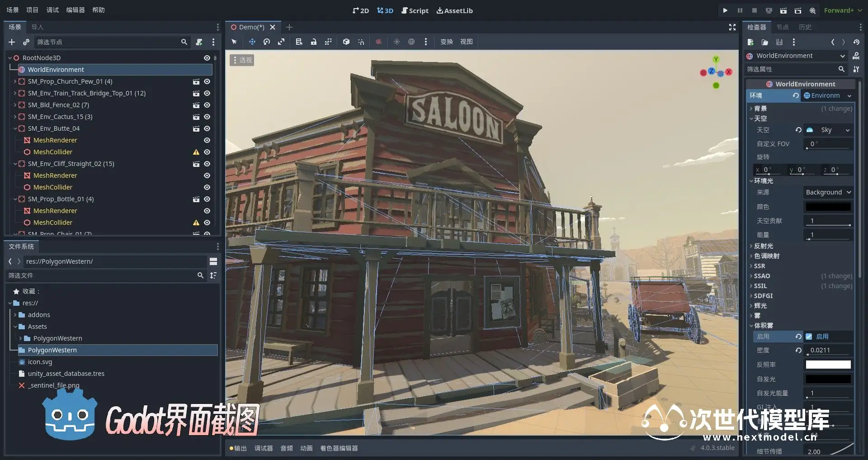Select the Rotate mode tool
Viewport: 868px width, 460px height.
click(x=267, y=42)
